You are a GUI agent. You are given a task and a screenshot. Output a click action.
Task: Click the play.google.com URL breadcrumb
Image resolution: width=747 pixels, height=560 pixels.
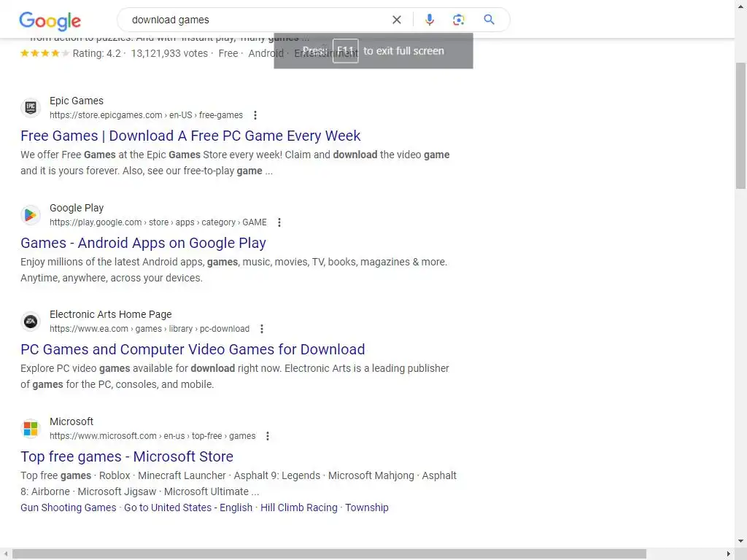158,222
